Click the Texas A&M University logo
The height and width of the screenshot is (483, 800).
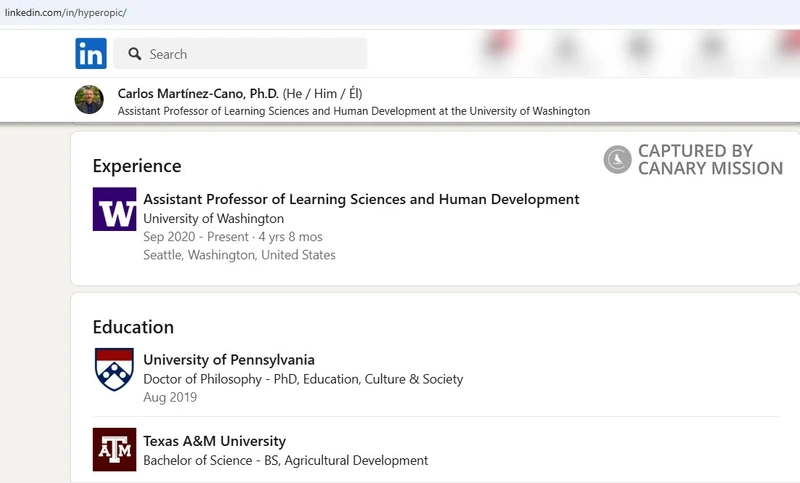[114, 449]
